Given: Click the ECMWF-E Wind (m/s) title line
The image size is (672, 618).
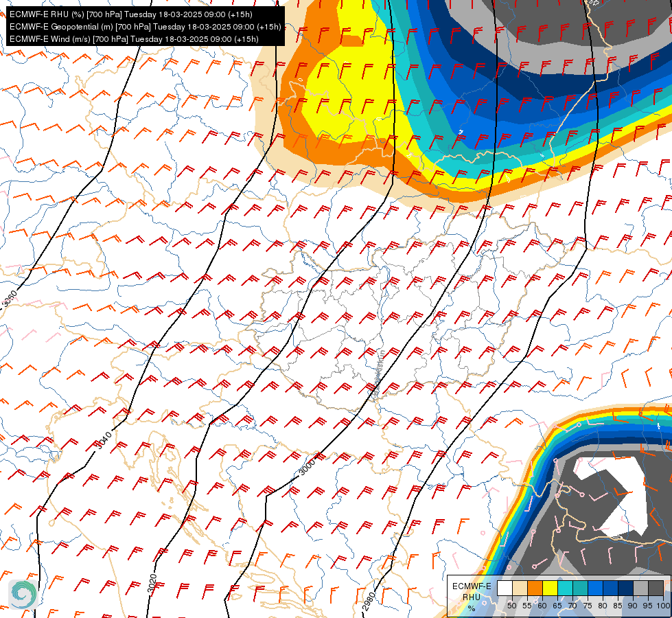Looking at the screenshot, I should [134, 39].
